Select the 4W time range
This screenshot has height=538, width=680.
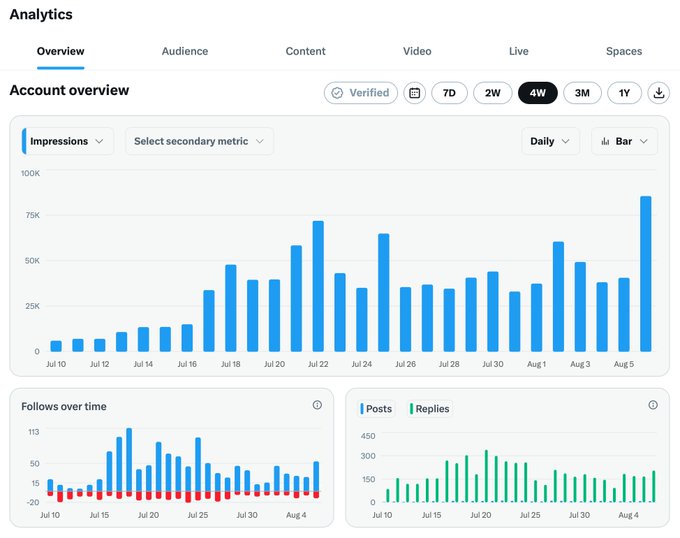click(538, 93)
